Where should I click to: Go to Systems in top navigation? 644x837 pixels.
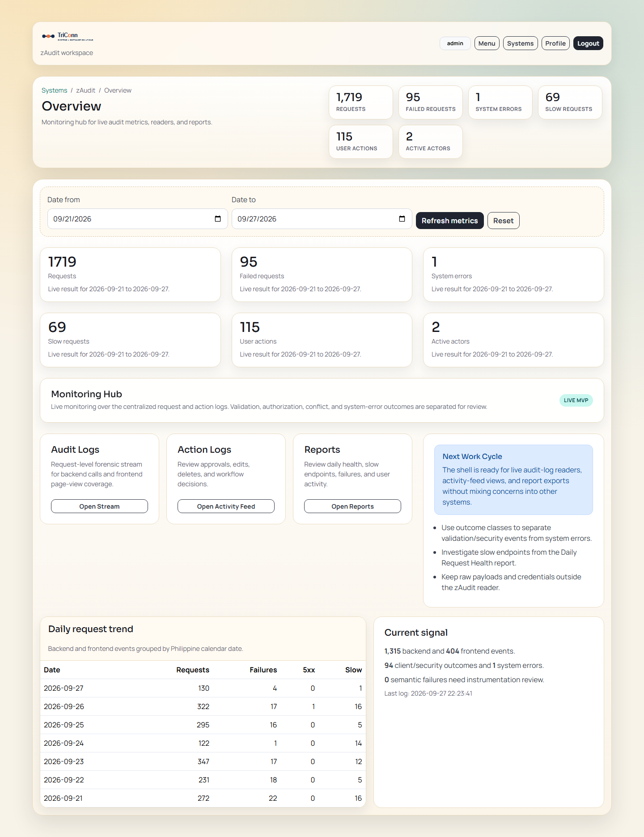click(520, 43)
